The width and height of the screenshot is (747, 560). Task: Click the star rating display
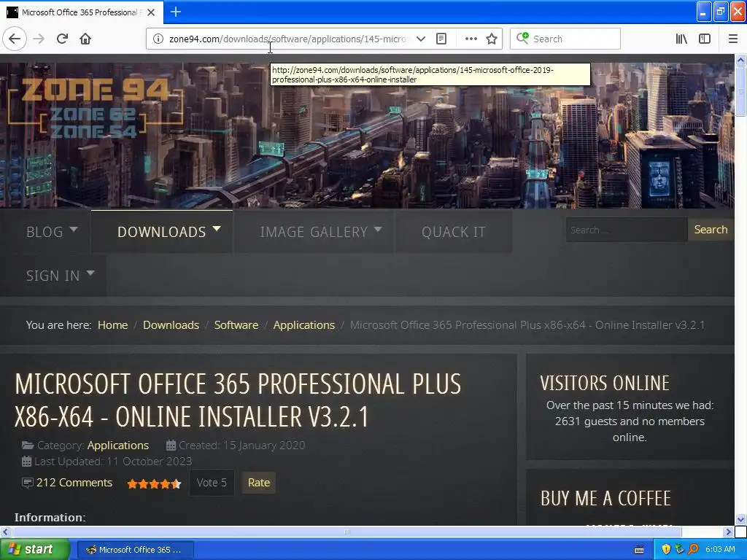[x=154, y=484]
